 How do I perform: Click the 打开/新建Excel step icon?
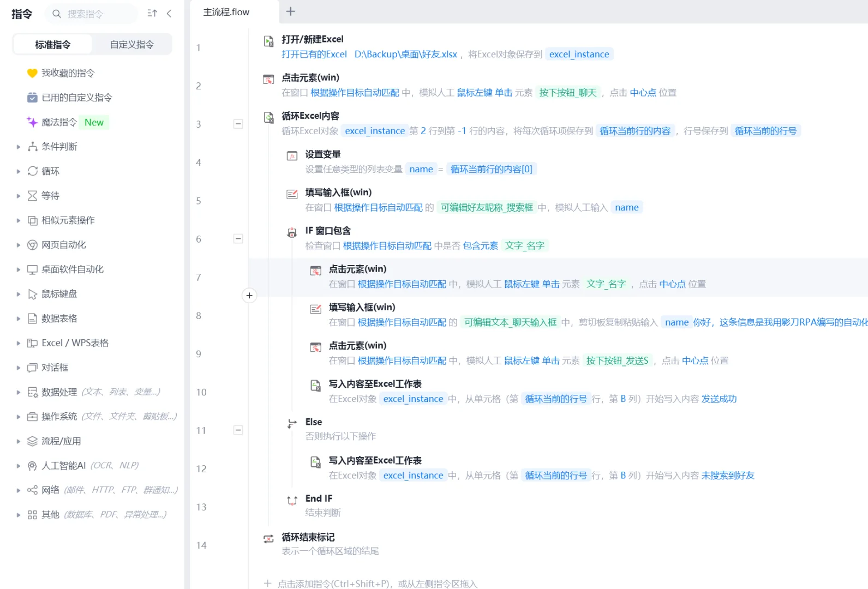(268, 41)
